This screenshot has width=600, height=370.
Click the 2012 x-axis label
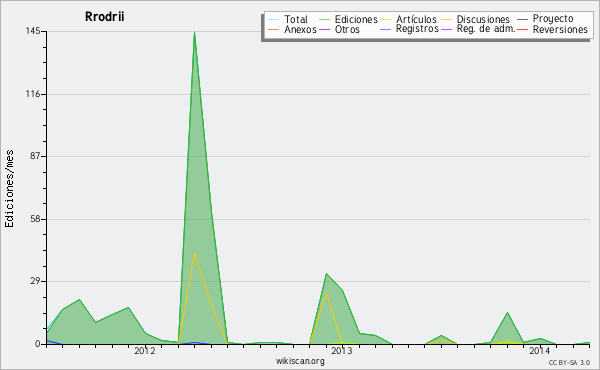[145, 351]
